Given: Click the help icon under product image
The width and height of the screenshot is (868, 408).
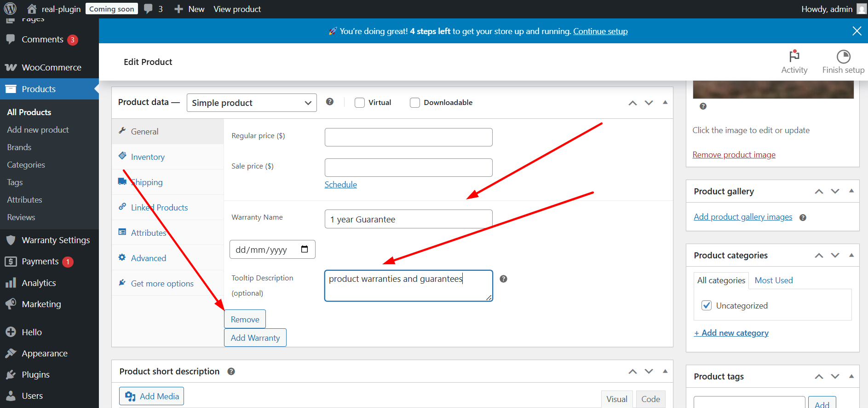Looking at the screenshot, I should click(703, 106).
